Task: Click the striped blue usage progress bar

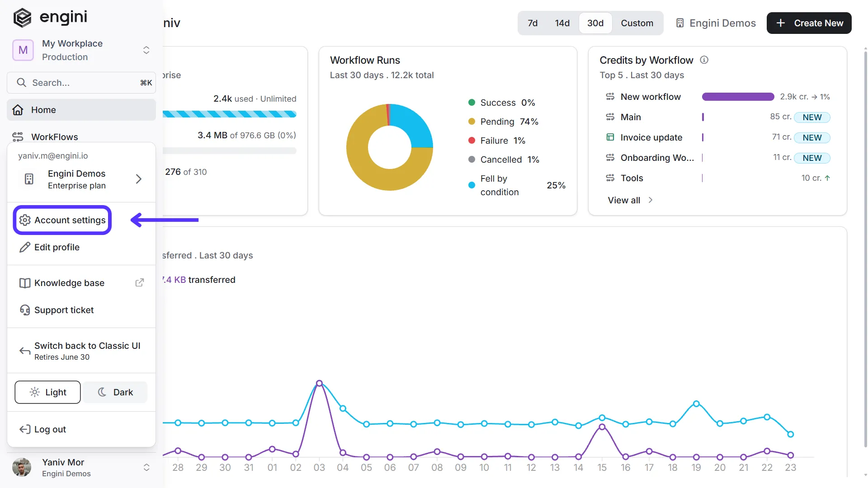Action: point(230,114)
